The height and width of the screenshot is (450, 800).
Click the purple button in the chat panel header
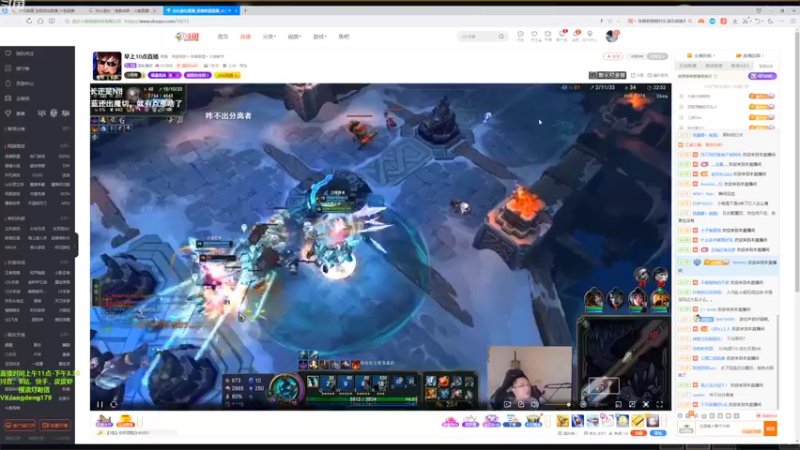click(x=762, y=76)
